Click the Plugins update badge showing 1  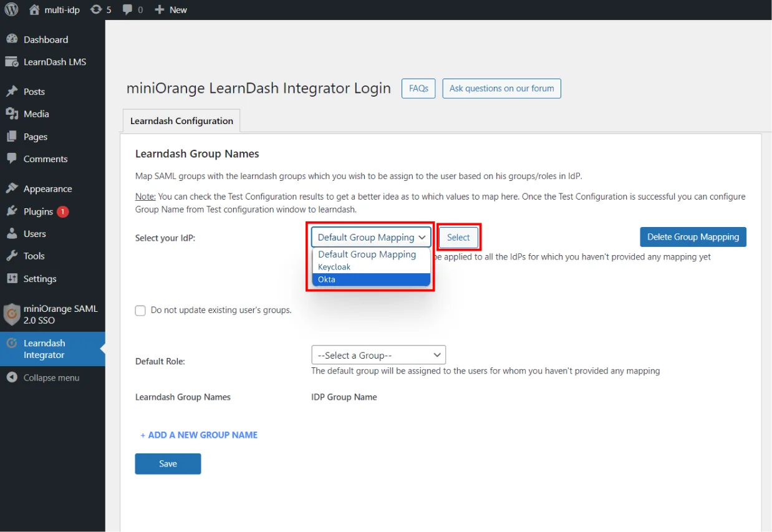pos(62,212)
